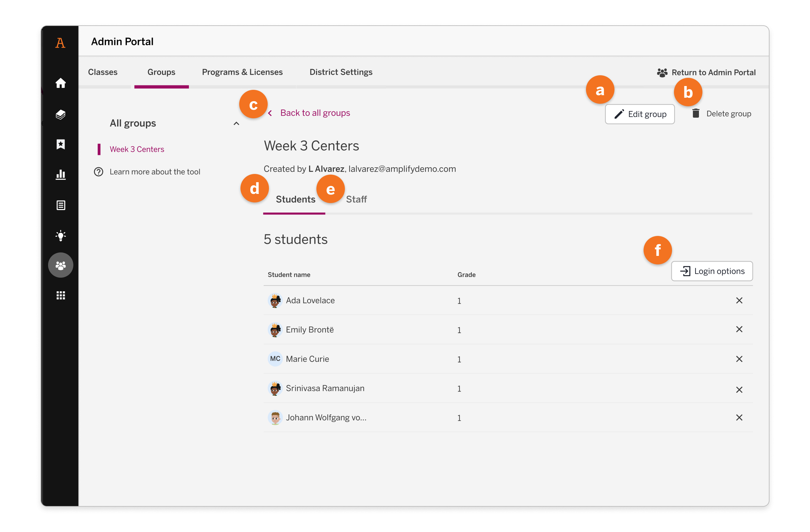
Task: Open Home from the left sidebar
Action: coord(60,83)
